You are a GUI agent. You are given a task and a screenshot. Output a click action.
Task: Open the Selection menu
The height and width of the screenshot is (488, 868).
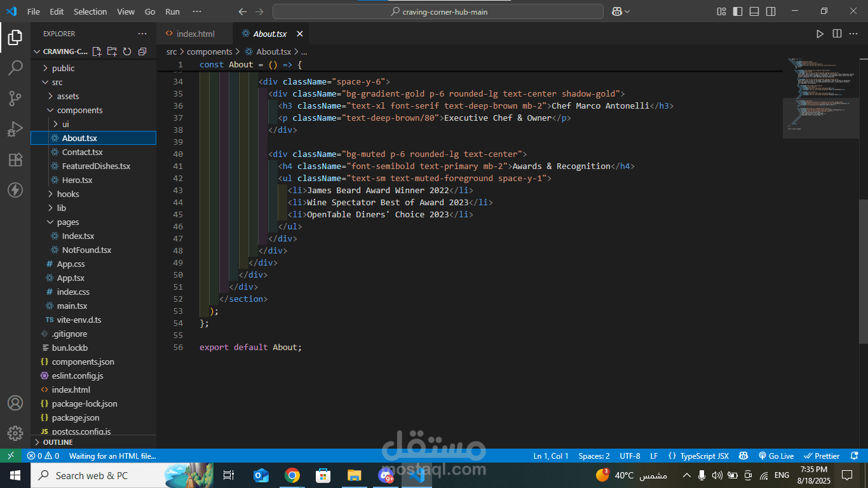pyautogui.click(x=90, y=11)
